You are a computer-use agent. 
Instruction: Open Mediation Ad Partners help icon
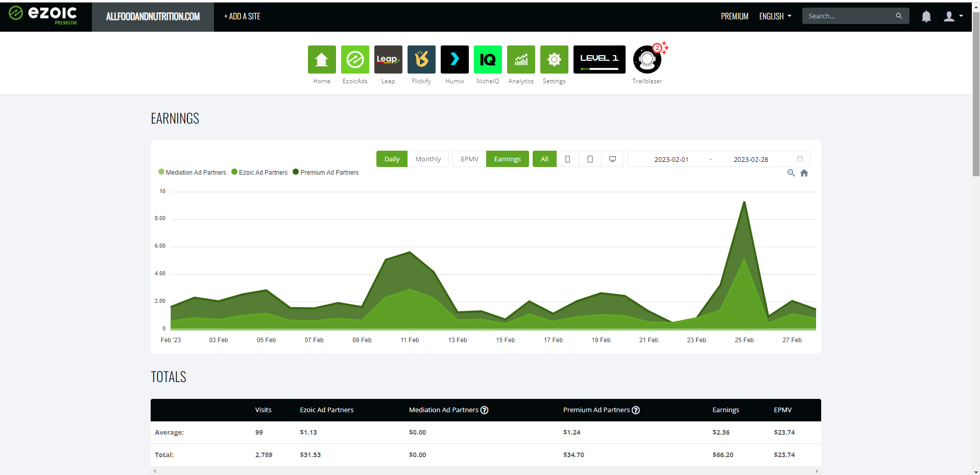(485, 410)
